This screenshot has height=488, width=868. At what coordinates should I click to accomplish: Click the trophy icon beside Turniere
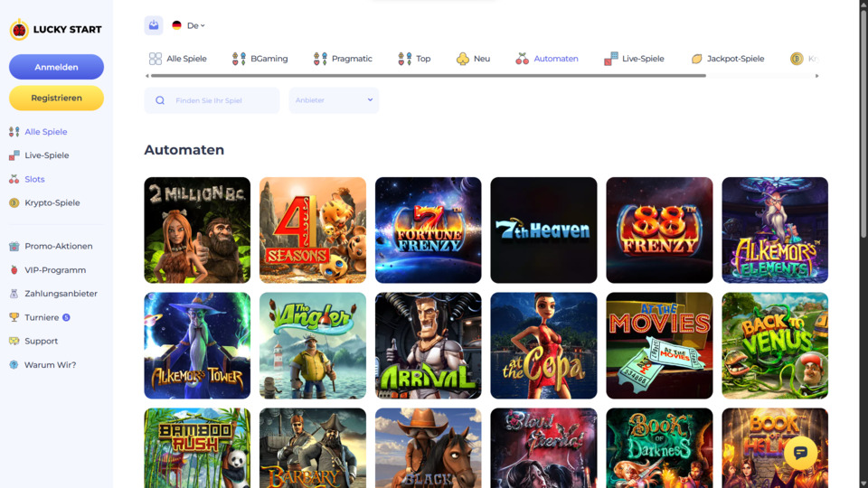tap(14, 317)
